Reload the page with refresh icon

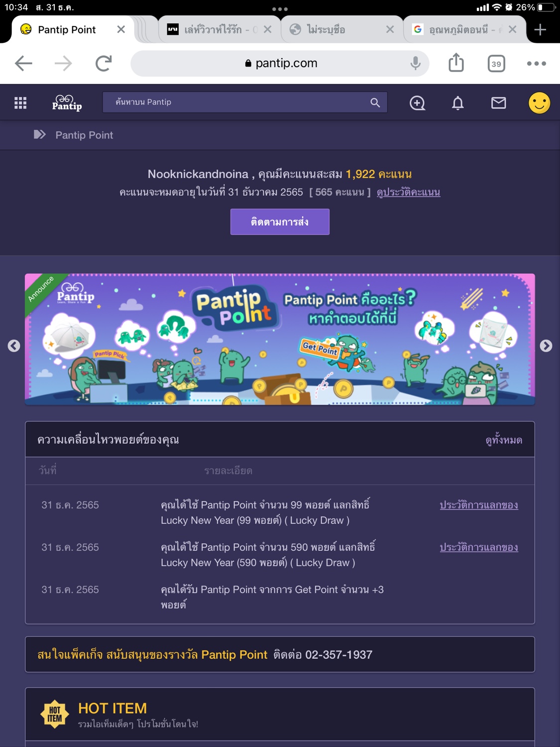pos(103,63)
